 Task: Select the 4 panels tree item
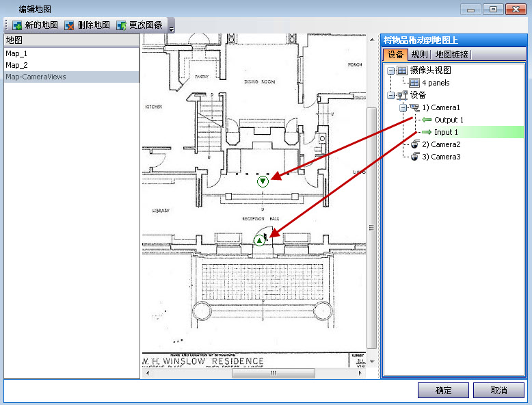click(436, 83)
